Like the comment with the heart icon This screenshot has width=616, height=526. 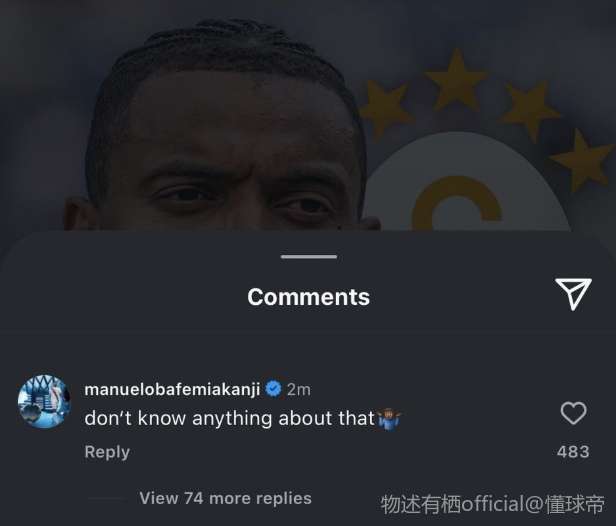click(x=573, y=413)
